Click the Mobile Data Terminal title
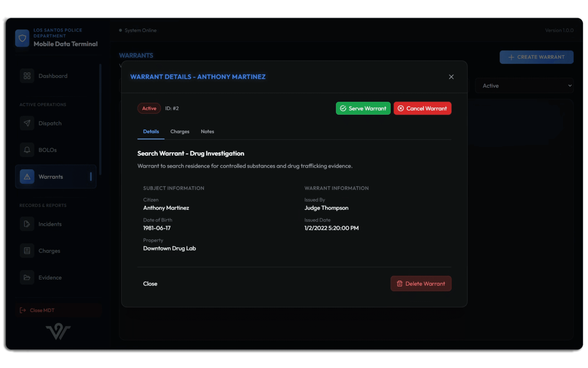 tap(66, 44)
